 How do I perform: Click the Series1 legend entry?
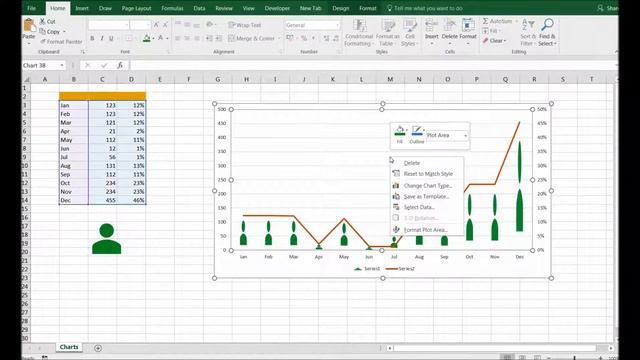367,269
